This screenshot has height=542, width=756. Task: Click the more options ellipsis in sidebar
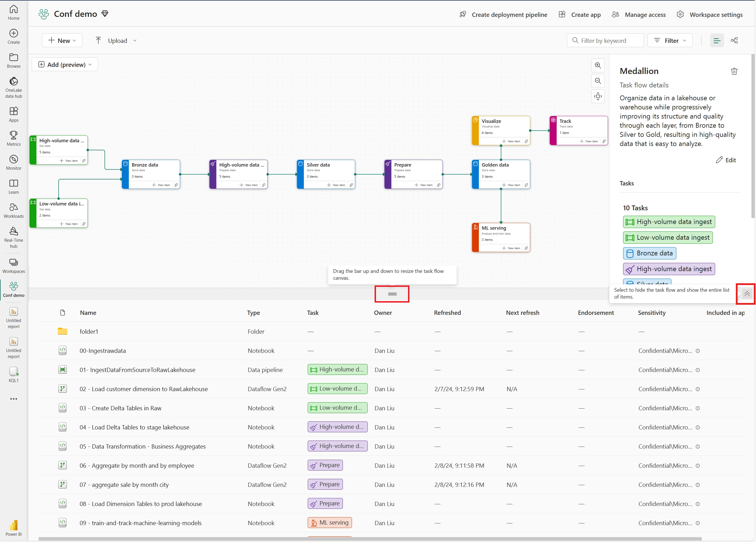tap(14, 399)
